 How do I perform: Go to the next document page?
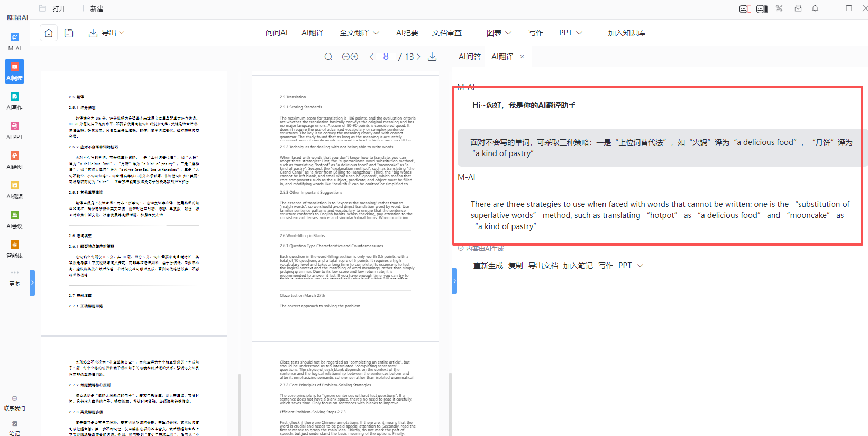coord(418,57)
